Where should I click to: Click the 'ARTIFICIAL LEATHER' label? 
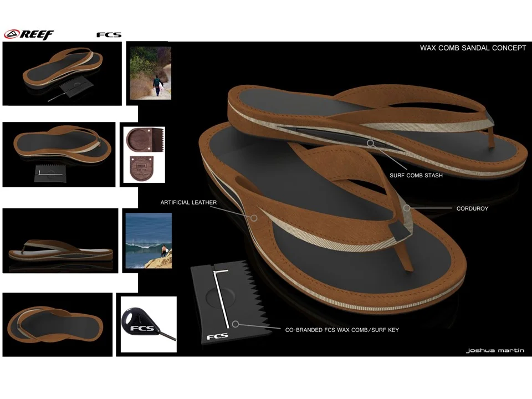[188, 202]
